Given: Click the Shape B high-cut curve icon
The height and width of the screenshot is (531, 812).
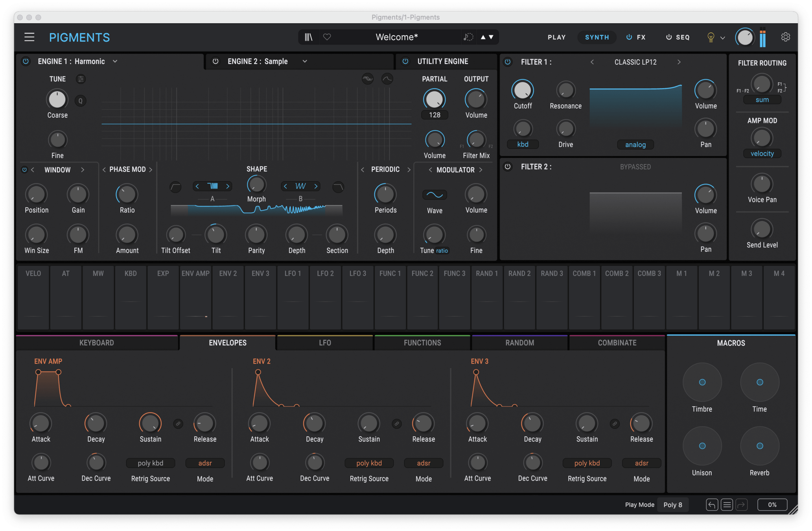Looking at the screenshot, I should pos(338,186).
